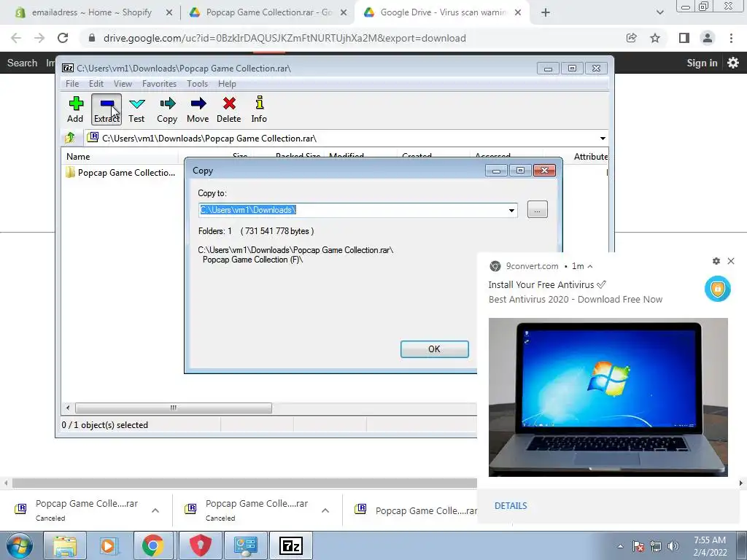This screenshot has width=747, height=560.
Task: Click the 7-Zip taskbar icon
Action: (291, 545)
